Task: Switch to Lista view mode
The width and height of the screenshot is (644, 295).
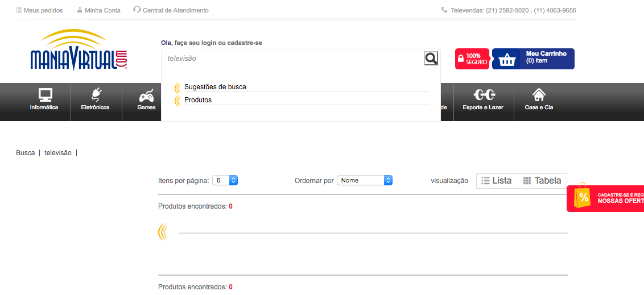Action: click(497, 181)
